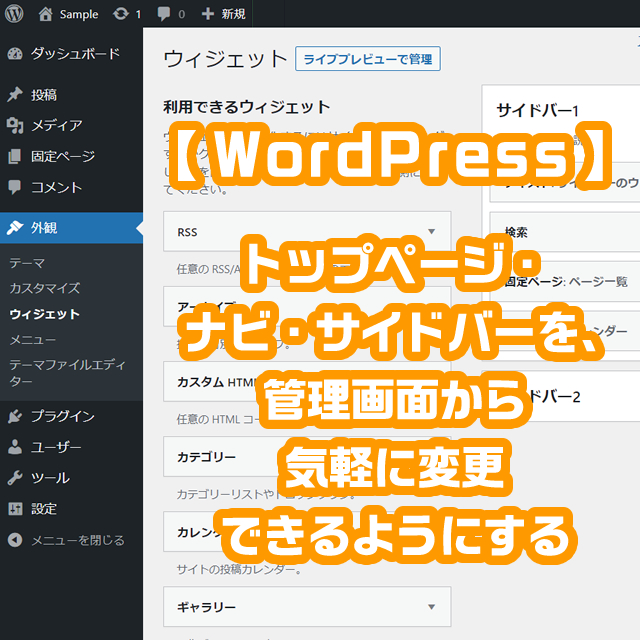Image resolution: width=640 pixels, height=640 pixels.
Task: Open 投稿 menu
Action: pos(71,95)
